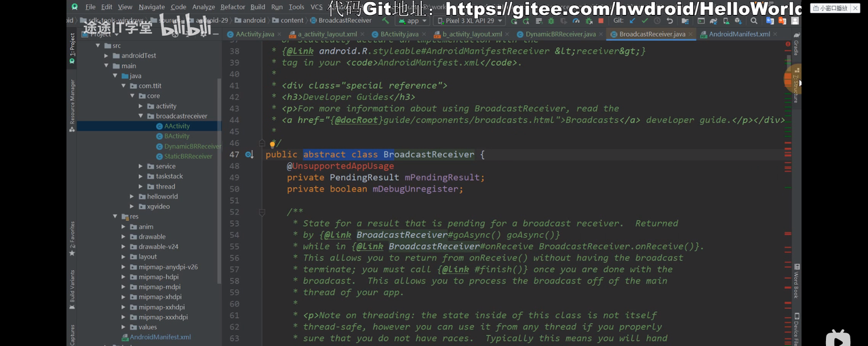Click the Git show history clock icon
This screenshot has width=868, height=346.
pyautogui.click(x=657, y=21)
